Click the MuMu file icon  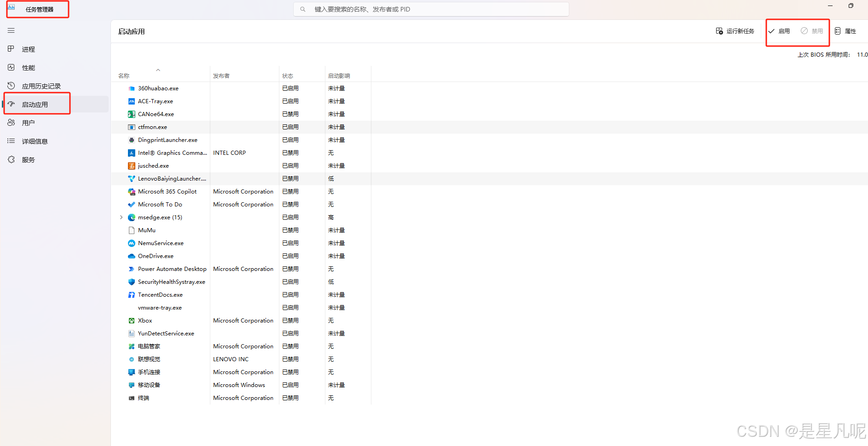(x=132, y=230)
